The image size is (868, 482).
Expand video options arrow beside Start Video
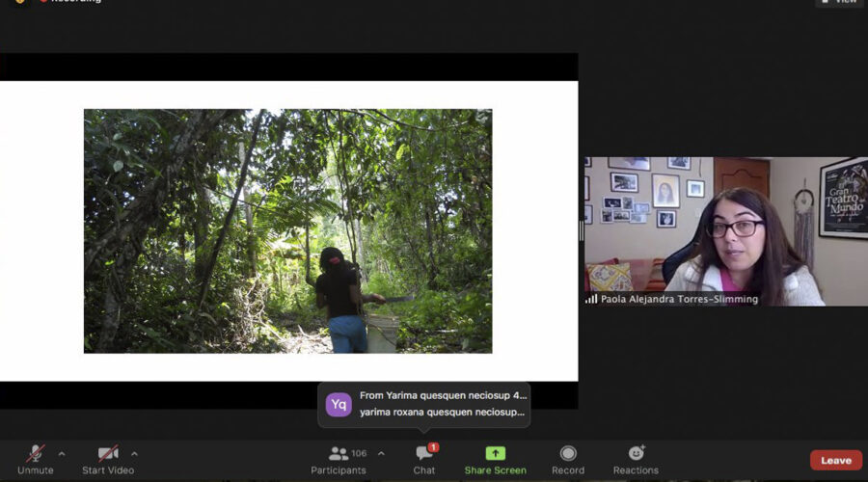pos(134,454)
